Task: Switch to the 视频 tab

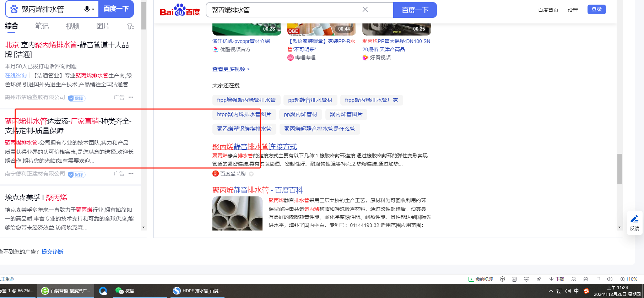Action: [x=72, y=26]
